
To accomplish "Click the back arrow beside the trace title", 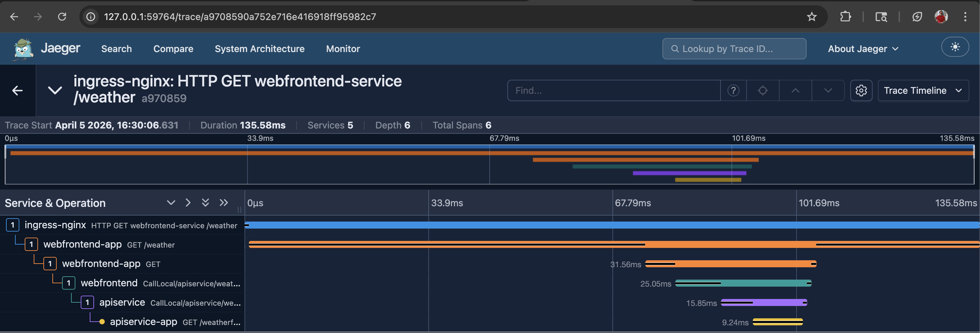I will coord(17,90).
